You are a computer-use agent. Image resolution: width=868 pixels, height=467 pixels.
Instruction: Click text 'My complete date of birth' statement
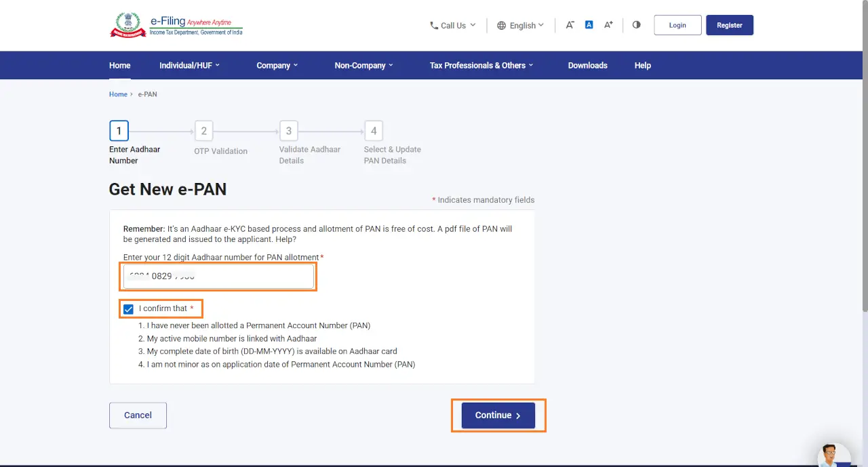coord(272,351)
